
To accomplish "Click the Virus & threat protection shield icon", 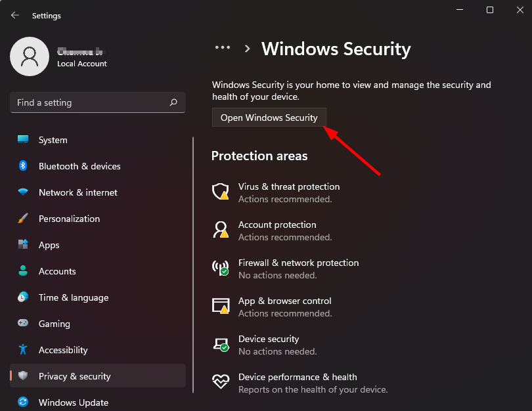I will [219, 192].
